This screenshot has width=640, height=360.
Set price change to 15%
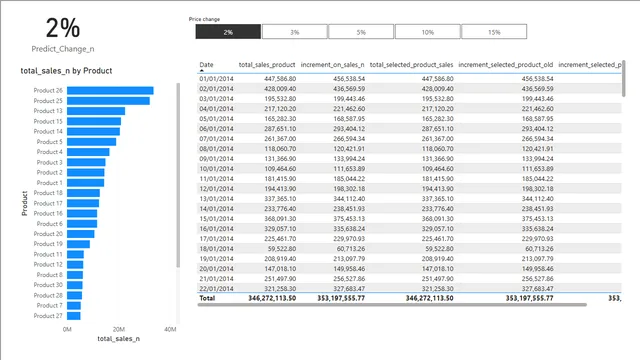coord(494,32)
